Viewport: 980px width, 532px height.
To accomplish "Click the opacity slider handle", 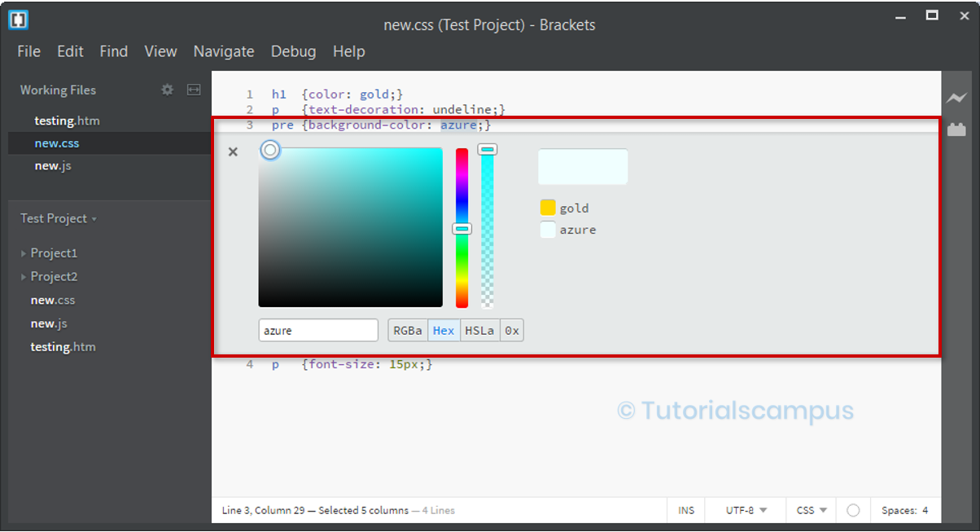I will coord(488,149).
